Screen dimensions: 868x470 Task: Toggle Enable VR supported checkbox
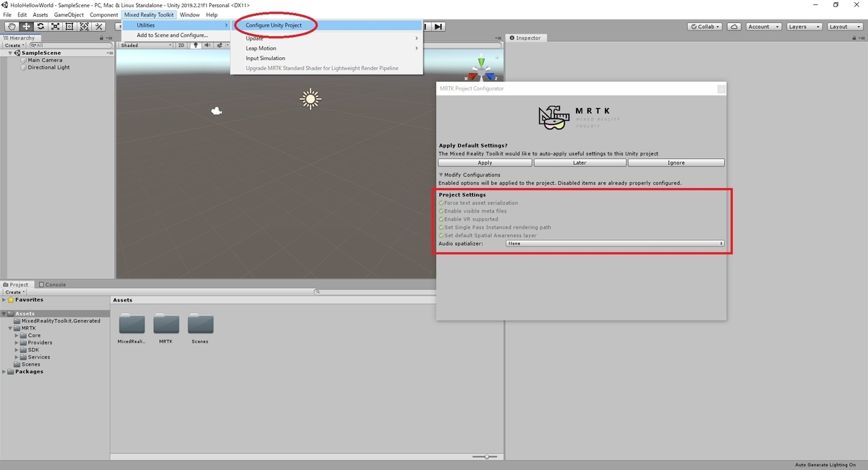pyautogui.click(x=441, y=219)
